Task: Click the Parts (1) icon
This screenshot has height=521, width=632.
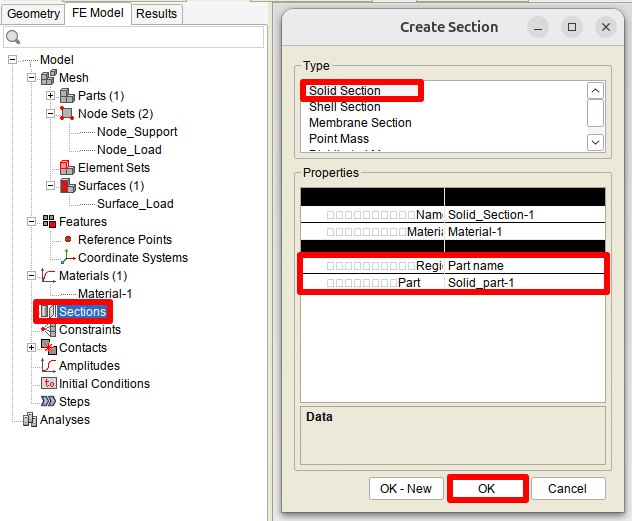Action: (x=67, y=95)
